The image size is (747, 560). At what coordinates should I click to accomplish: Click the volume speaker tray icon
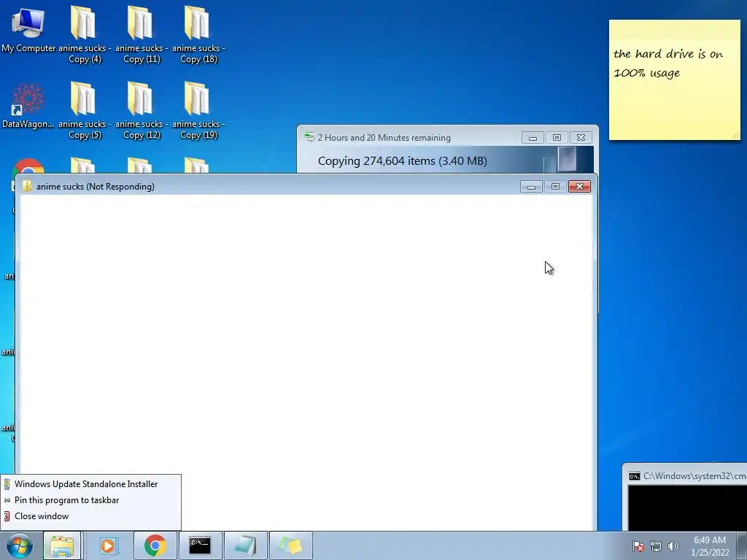[673, 546]
